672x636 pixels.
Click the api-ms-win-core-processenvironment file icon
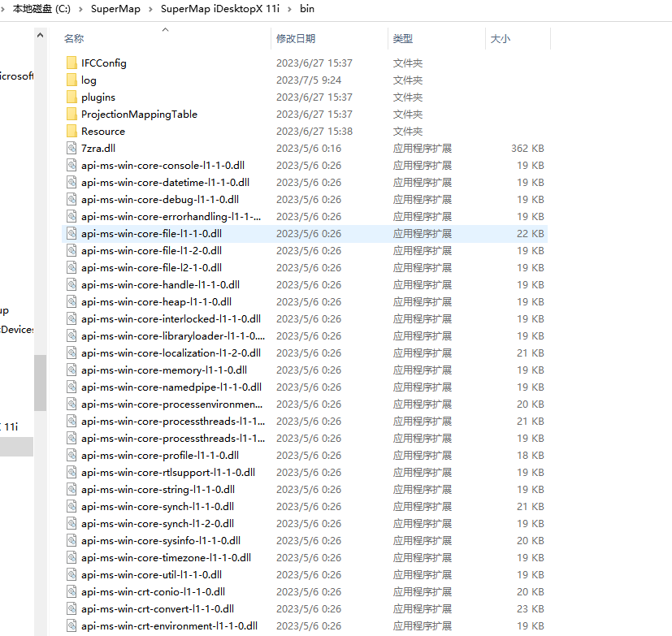click(72, 405)
